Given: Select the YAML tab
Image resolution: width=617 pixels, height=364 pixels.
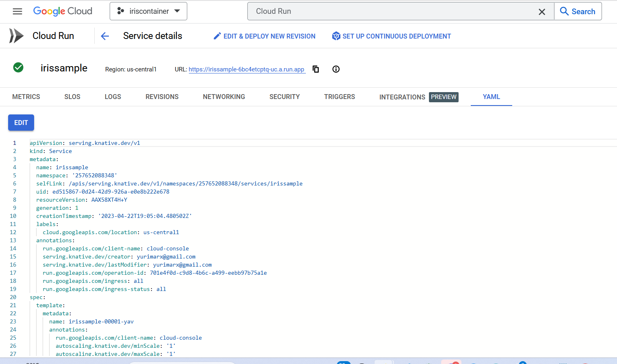Looking at the screenshot, I should [491, 97].
